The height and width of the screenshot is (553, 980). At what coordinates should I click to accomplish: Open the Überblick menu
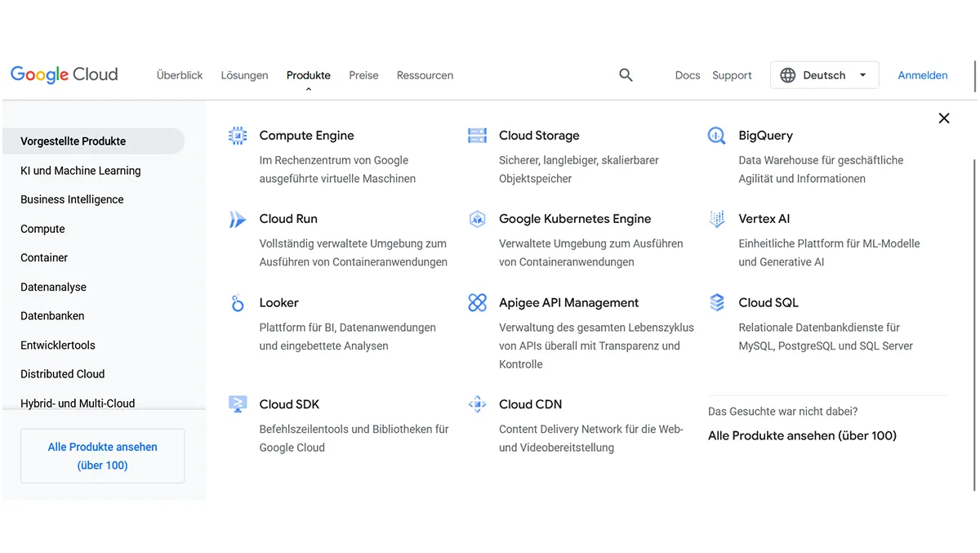(180, 75)
